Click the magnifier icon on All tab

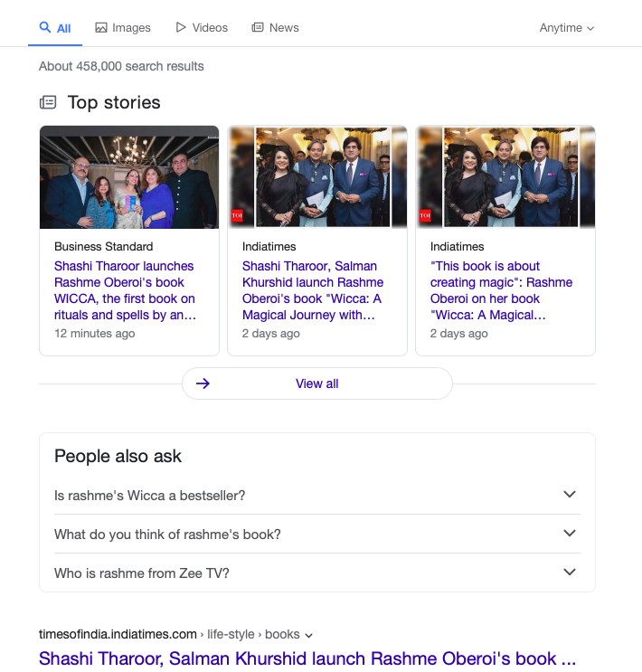point(45,27)
